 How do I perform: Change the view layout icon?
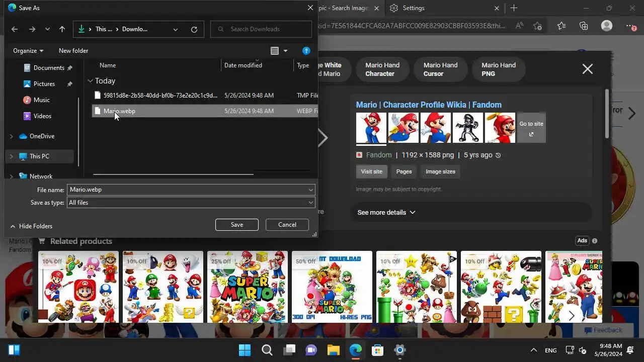pos(275,51)
